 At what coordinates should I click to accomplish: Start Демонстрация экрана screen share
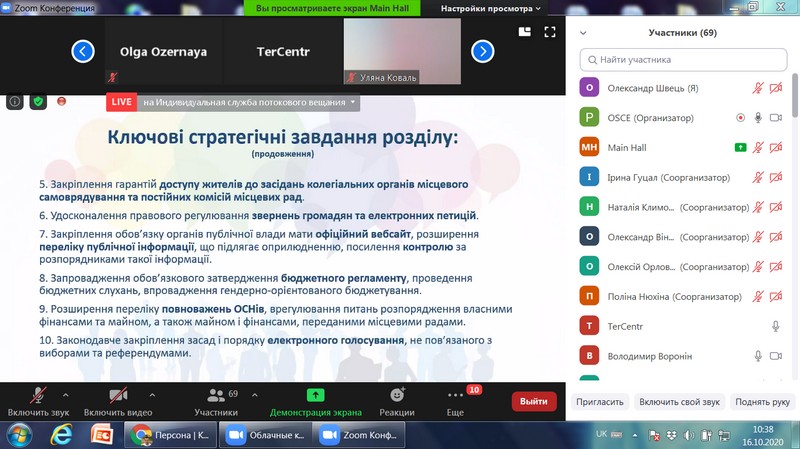pos(315,401)
